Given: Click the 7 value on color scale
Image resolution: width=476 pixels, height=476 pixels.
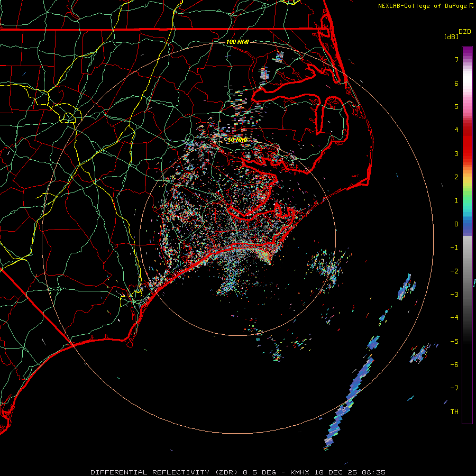Looking at the screenshot, I should pos(456,59).
